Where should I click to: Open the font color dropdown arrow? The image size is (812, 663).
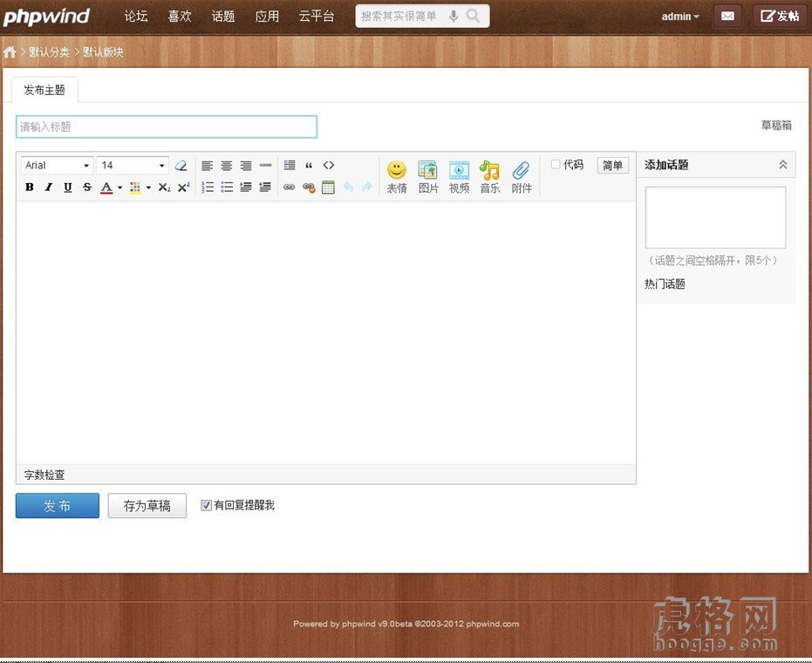pos(120,188)
